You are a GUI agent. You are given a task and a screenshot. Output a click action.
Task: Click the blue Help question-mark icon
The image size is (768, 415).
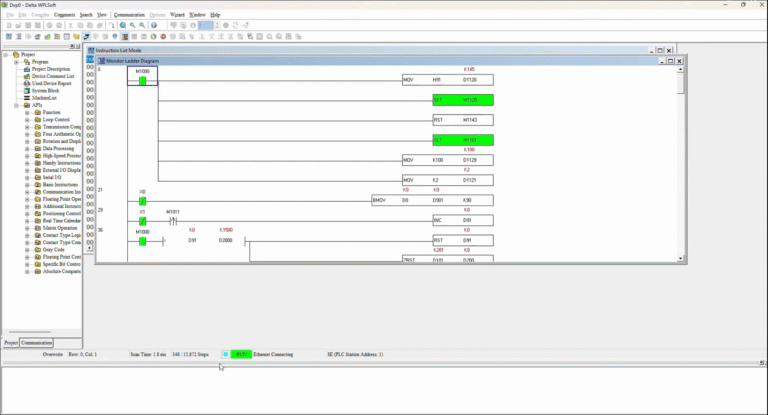coord(154,25)
